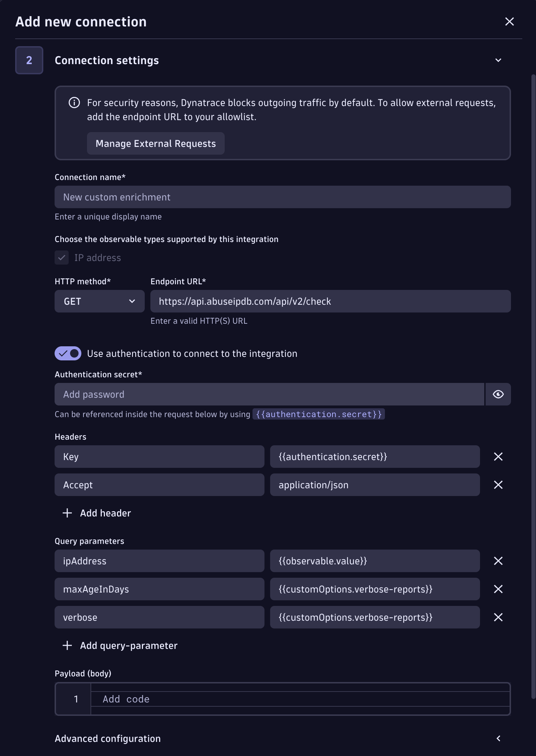The image size is (536, 756).
Task: Edit the verbose parameter value field
Action: click(375, 617)
